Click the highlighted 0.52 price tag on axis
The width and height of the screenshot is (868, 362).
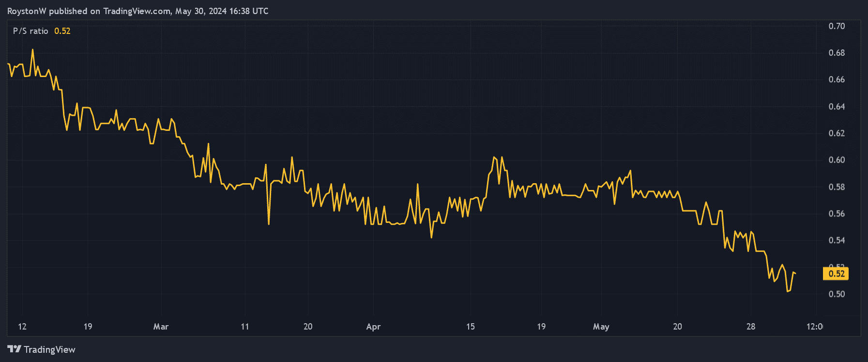(836, 274)
